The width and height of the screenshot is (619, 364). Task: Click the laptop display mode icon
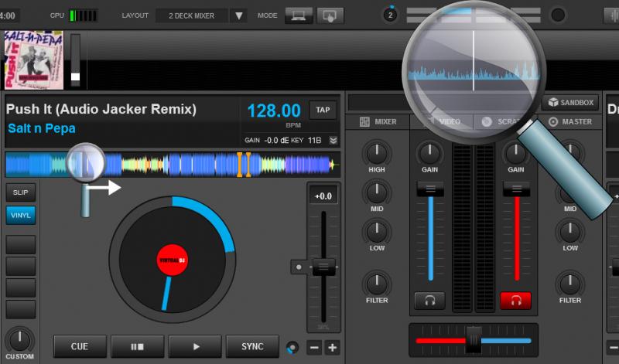[x=299, y=15]
